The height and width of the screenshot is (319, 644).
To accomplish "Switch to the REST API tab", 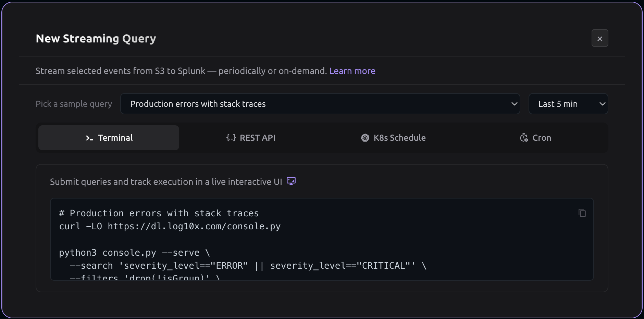I will pyautogui.click(x=257, y=138).
